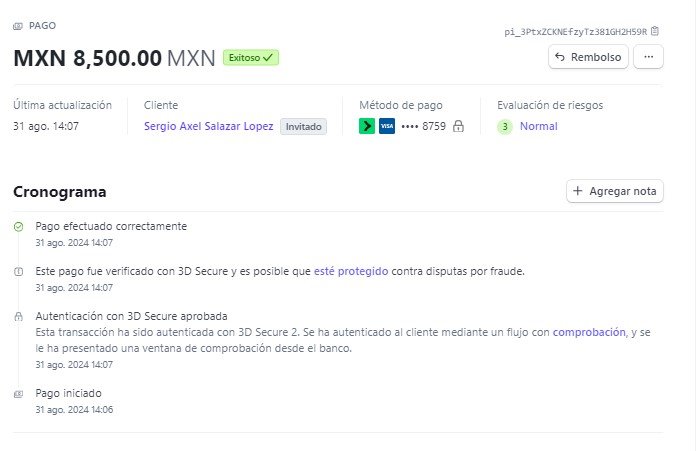This screenshot has width=698, height=451.
Task: Click the payment ID text pi_3Ptx
Action: pyautogui.click(x=575, y=32)
